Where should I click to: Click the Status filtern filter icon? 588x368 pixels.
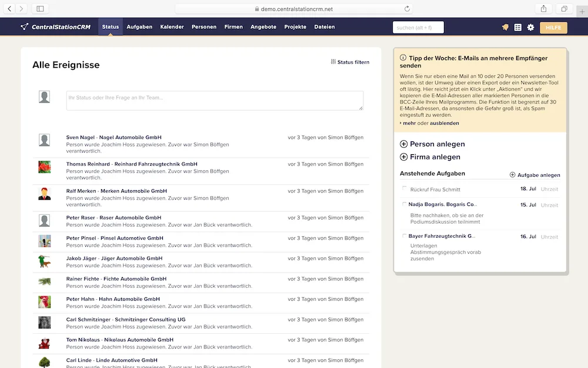pos(333,62)
